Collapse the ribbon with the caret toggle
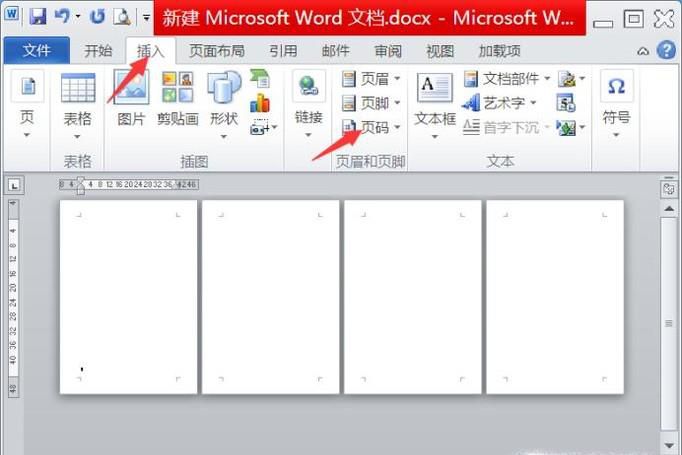Screen dimensions: 682x455 point(643,51)
